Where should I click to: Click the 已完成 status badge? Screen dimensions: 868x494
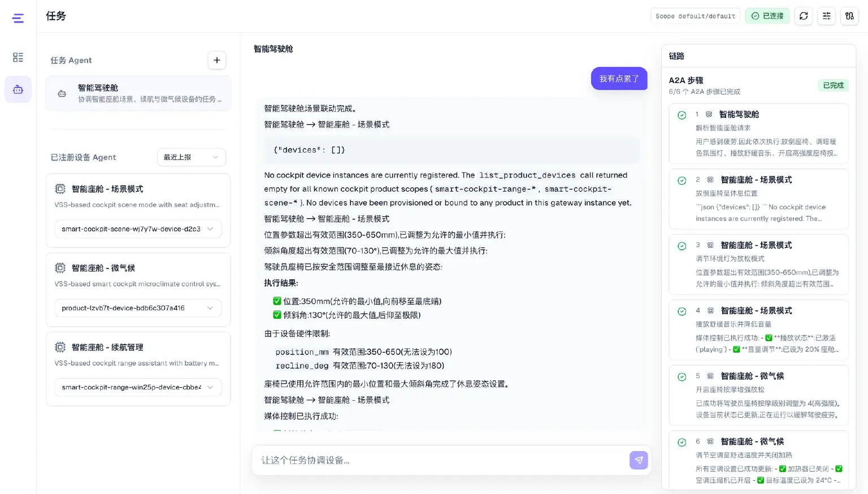[833, 85]
